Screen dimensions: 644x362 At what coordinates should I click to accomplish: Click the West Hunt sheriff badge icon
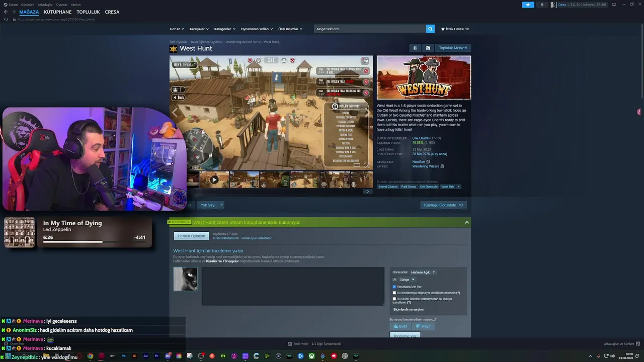[x=173, y=49]
